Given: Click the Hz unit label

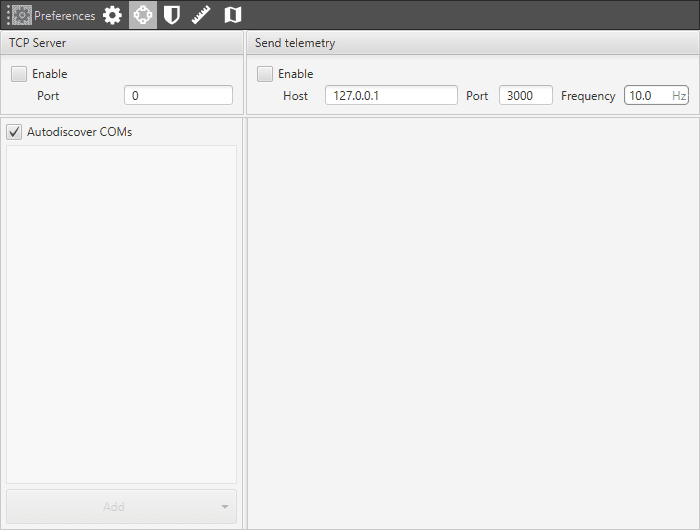Looking at the screenshot, I should (679, 96).
